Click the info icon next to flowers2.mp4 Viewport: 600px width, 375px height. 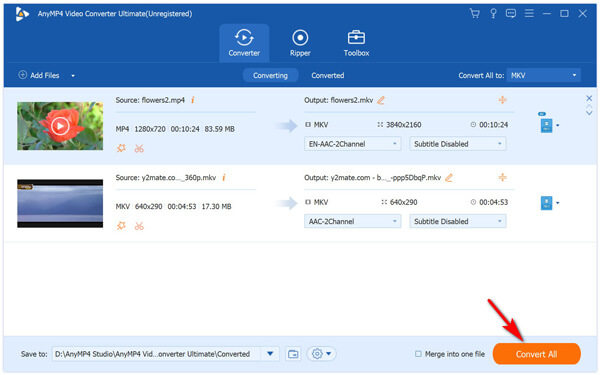coord(192,100)
